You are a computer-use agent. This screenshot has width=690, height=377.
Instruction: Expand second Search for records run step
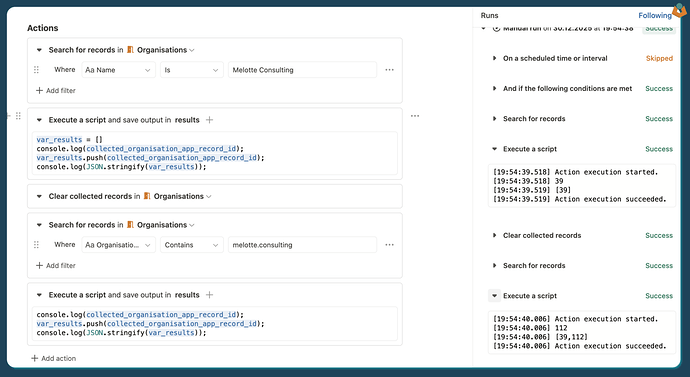[x=494, y=266]
